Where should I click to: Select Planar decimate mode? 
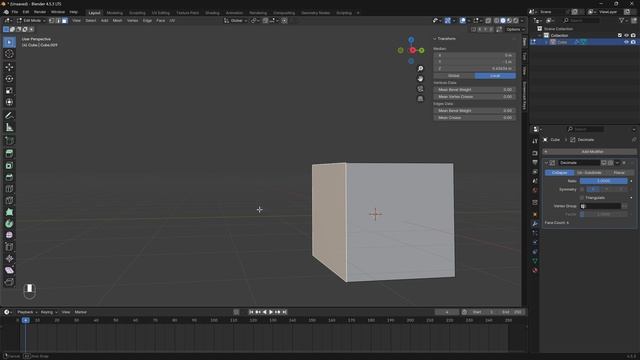[619, 173]
